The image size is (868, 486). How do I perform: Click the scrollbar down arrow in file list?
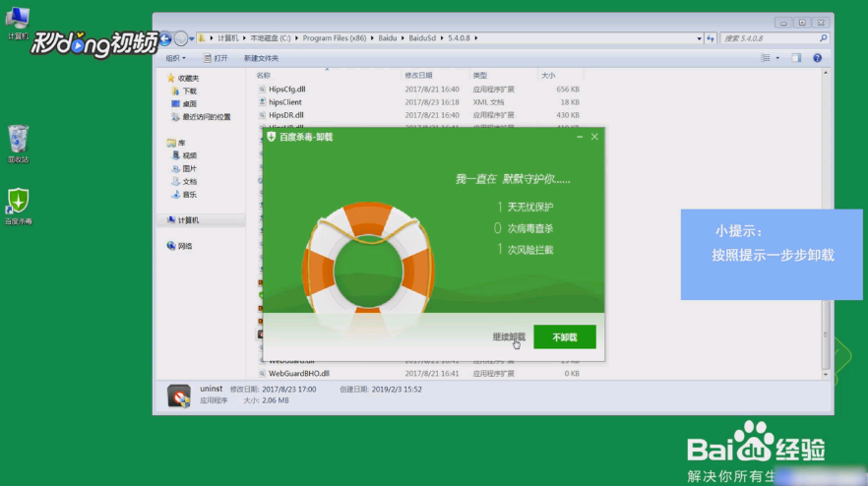[826, 375]
